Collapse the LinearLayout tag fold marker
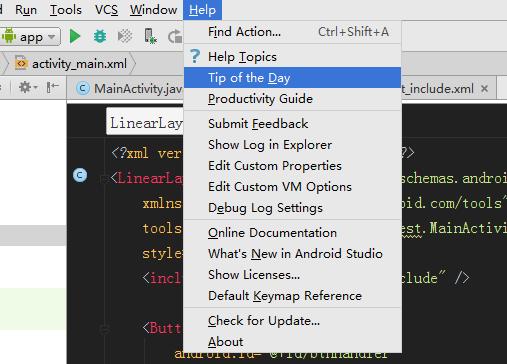 (104, 179)
